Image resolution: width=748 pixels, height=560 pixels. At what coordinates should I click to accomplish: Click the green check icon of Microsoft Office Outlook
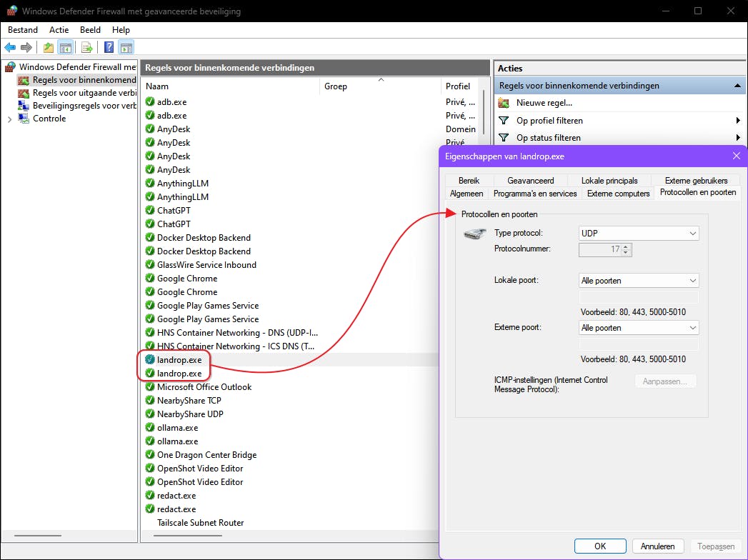(x=150, y=387)
